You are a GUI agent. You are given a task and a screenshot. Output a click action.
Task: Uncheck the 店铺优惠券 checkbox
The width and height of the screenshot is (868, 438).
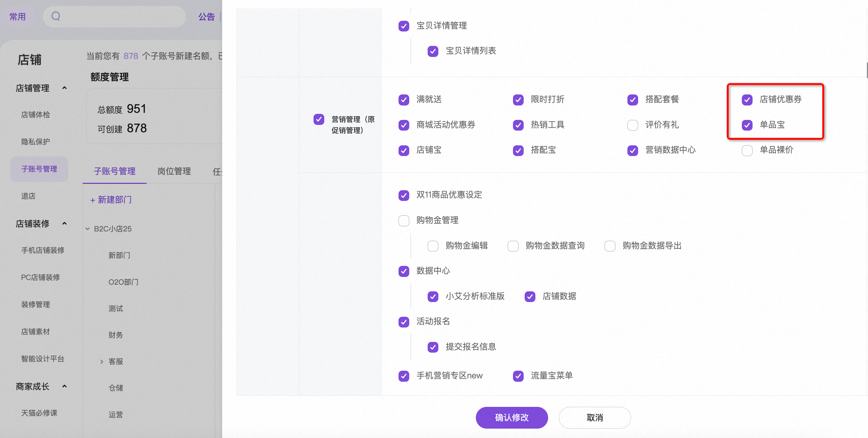pos(747,100)
